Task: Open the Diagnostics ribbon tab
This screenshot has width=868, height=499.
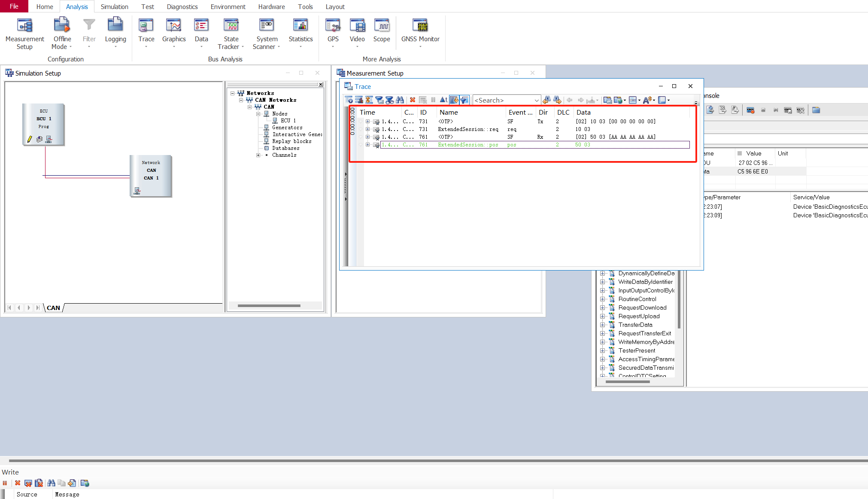Action: 182,6
